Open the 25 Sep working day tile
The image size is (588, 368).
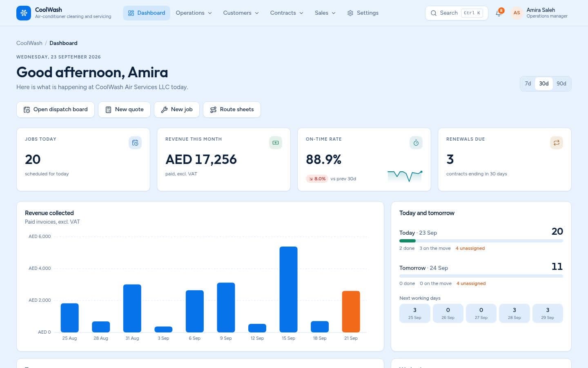414,313
